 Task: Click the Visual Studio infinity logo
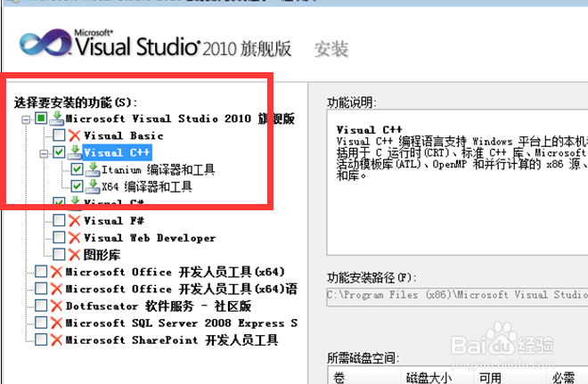[45, 43]
